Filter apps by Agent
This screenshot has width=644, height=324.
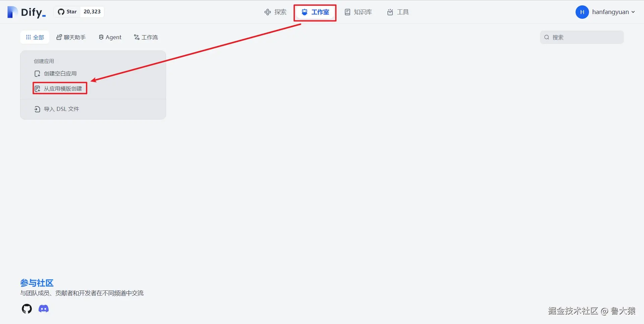(110, 37)
